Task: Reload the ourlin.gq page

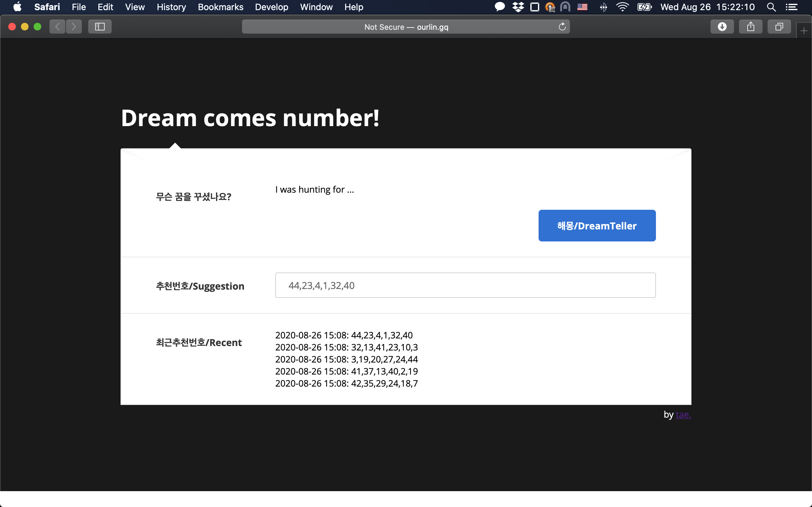Action: click(x=562, y=27)
